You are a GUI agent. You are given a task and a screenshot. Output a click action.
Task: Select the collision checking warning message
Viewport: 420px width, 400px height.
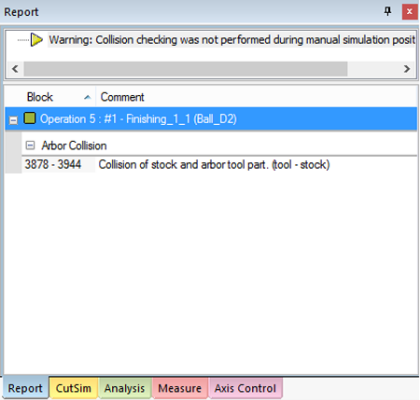232,40
